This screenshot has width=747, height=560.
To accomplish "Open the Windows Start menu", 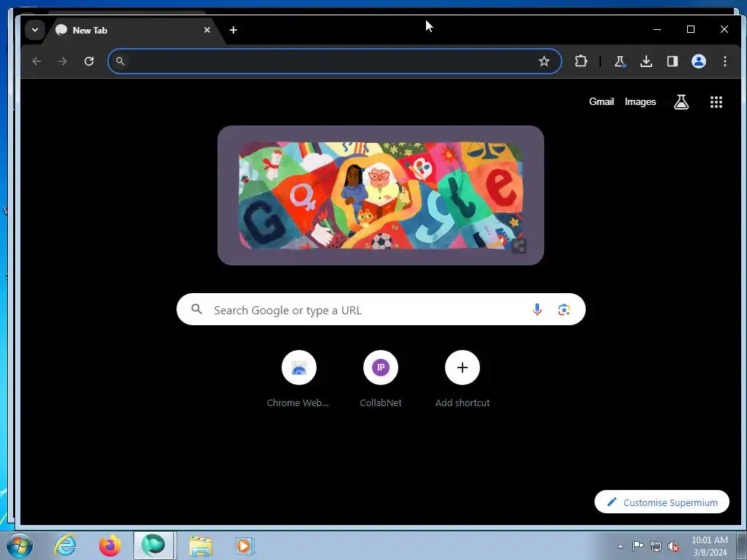I will click(20, 545).
